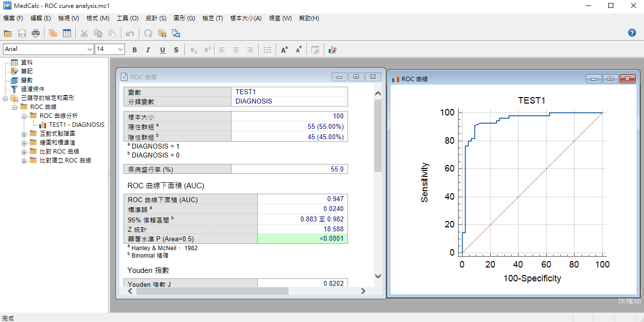Open the 圖形 (G) menu
The image size is (644, 322).
[184, 18]
